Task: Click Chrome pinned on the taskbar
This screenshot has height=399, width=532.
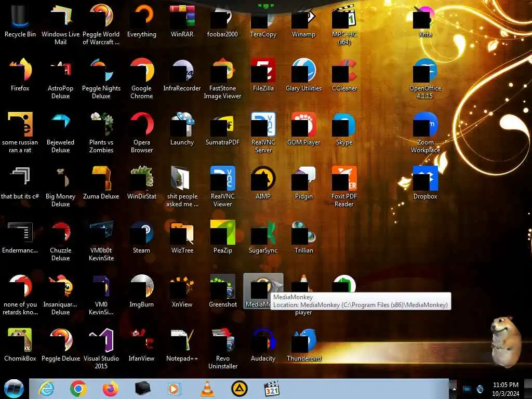Action: [78, 389]
